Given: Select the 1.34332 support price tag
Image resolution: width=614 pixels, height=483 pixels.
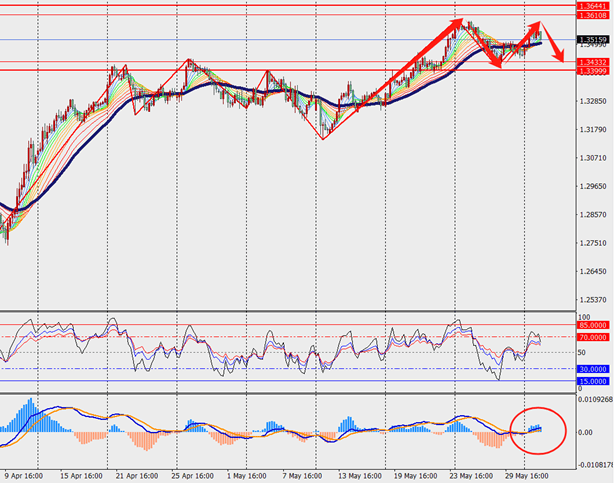Looking at the screenshot, I should [592, 62].
